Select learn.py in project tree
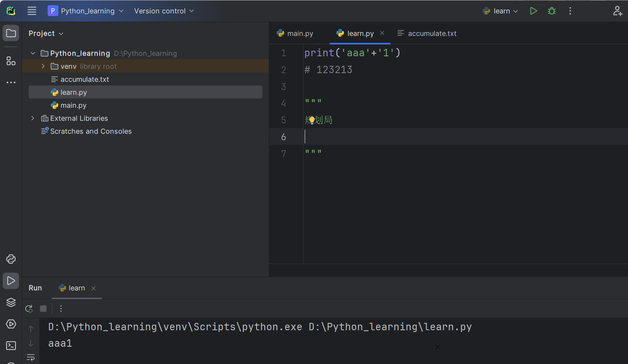628x364 pixels. [145, 92]
